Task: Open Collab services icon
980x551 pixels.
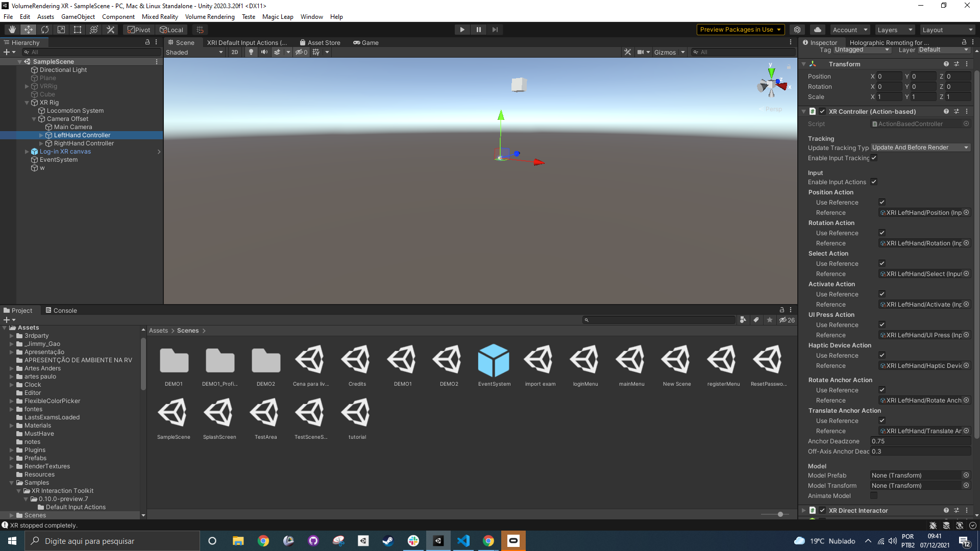Action: [797, 30]
